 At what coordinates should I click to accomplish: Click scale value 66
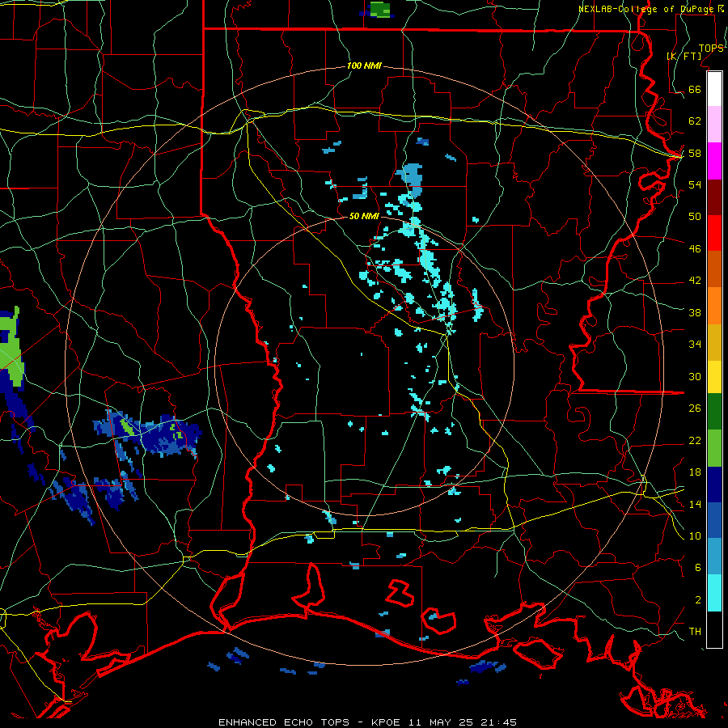(695, 89)
